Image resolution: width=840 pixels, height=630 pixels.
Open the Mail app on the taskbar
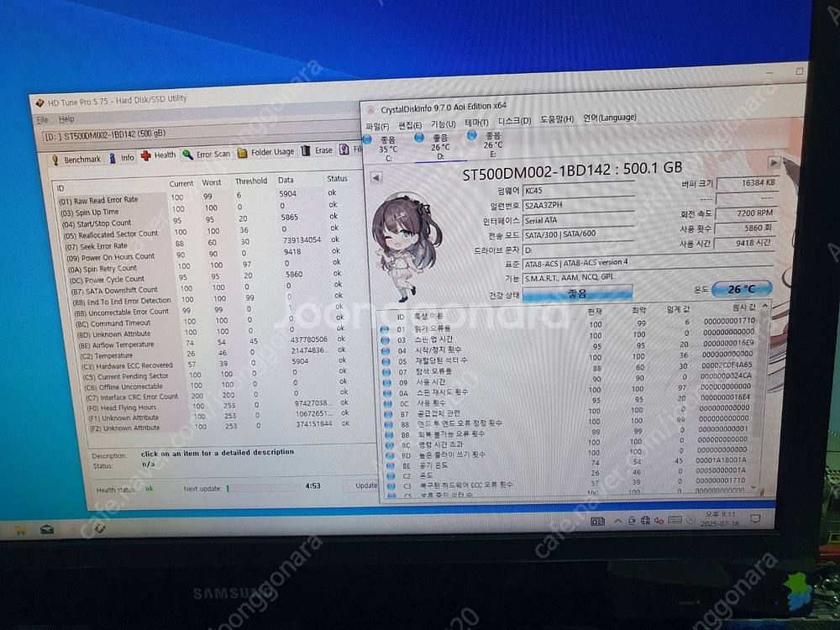coord(47,530)
